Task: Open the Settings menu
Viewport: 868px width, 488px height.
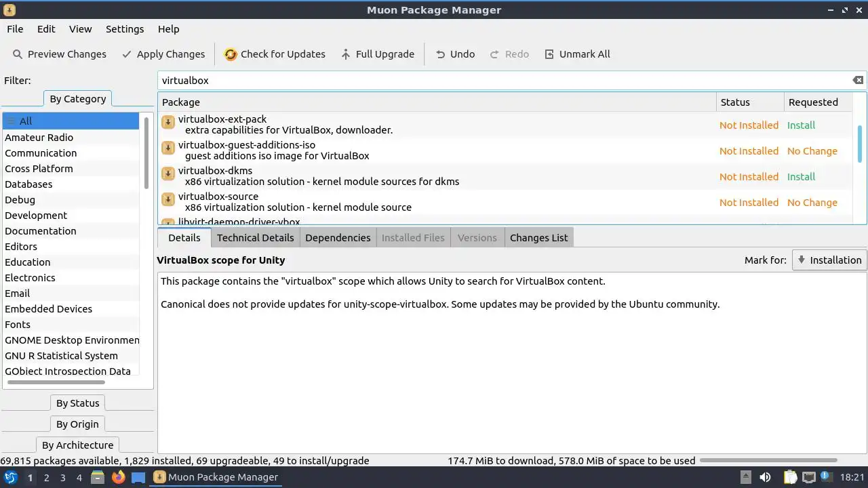Action: [125, 29]
